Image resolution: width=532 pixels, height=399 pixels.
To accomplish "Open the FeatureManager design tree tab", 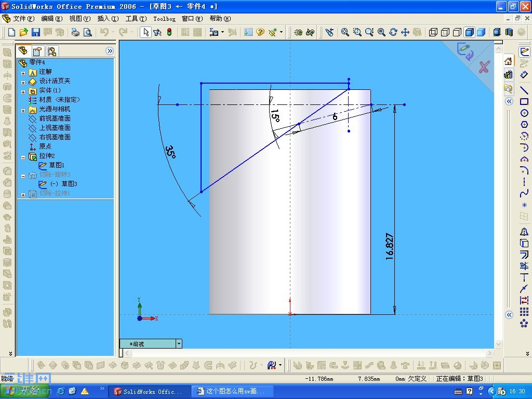I will (23, 51).
